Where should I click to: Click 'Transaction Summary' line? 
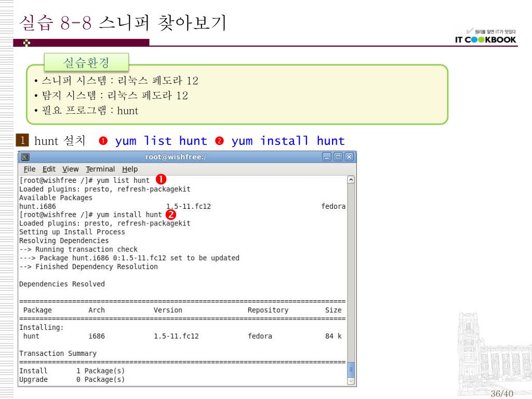tap(58, 353)
